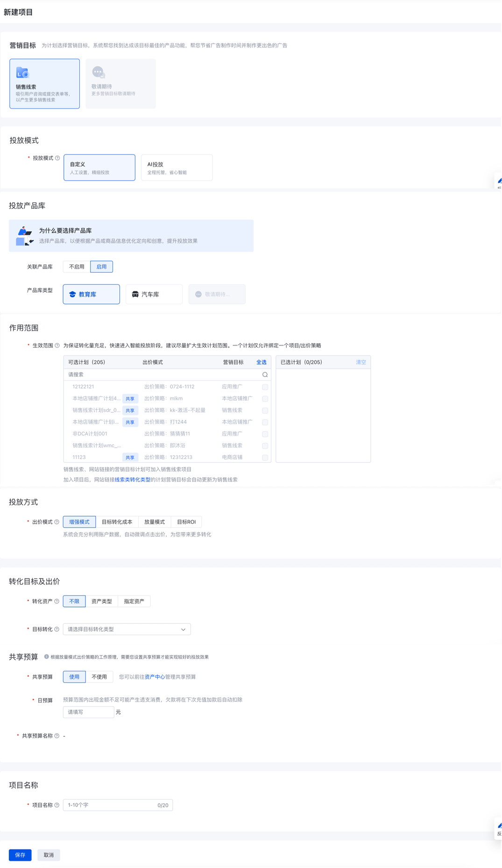
Task: Select the 汽车库 car library option
Action: (154, 294)
